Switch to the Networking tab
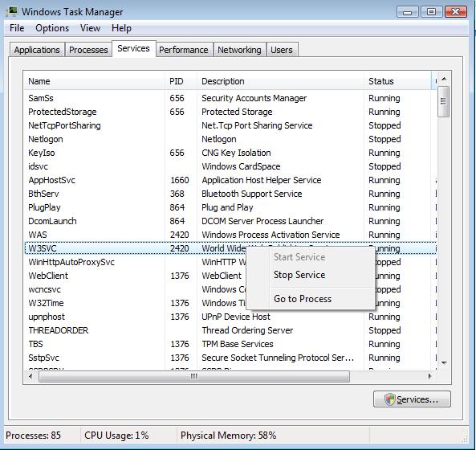Viewport: 476px width, 450px height. [x=239, y=50]
